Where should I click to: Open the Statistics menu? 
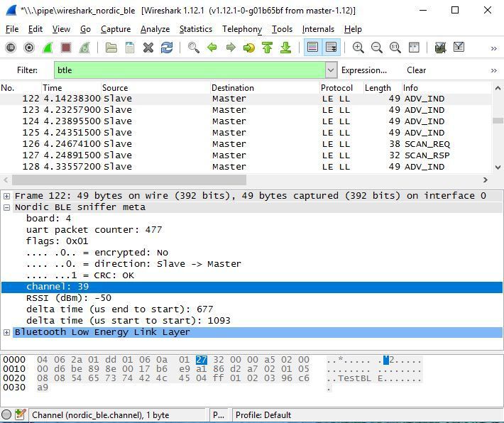(196, 29)
